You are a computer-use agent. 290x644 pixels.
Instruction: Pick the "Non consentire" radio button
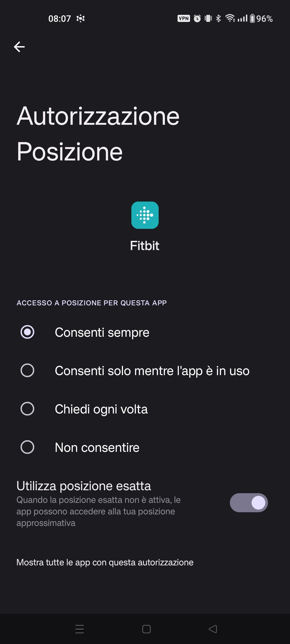(x=27, y=447)
